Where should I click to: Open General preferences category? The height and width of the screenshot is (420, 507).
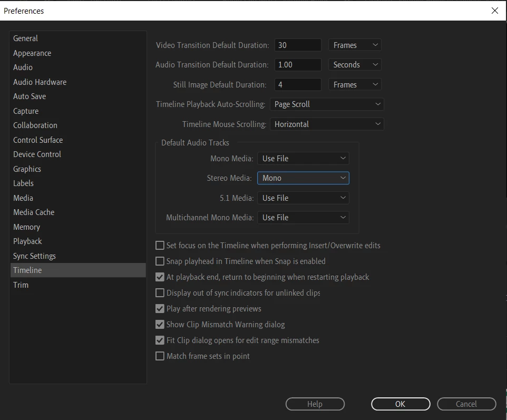[x=77, y=38]
